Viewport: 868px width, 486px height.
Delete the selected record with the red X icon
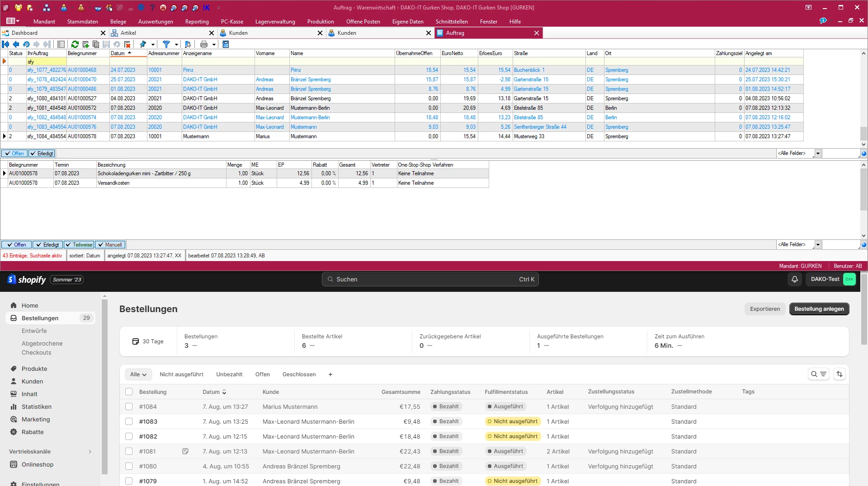pos(127,44)
